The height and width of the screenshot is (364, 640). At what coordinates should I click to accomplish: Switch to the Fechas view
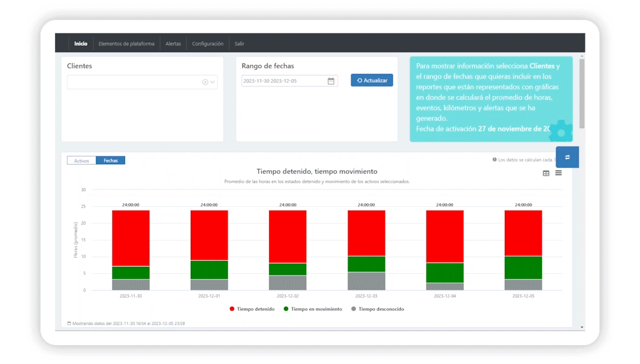tap(111, 160)
